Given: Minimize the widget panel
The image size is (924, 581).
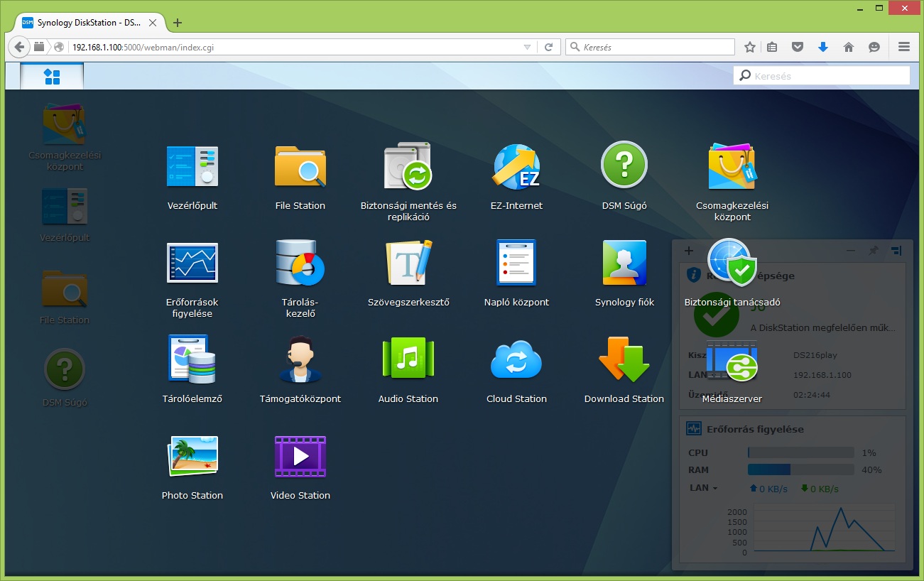Looking at the screenshot, I should point(851,251).
